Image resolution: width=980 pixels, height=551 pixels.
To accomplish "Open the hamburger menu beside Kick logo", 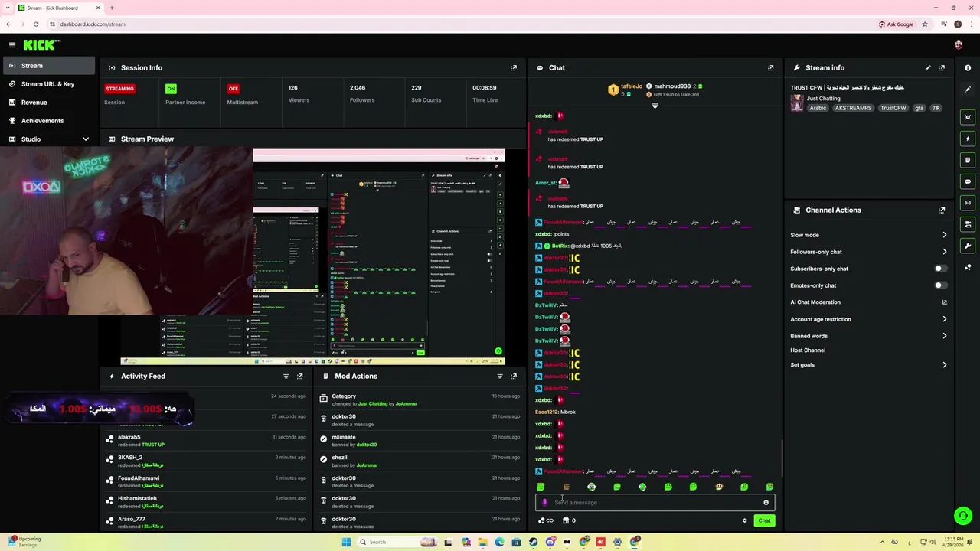I will click(x=11, y=45).
